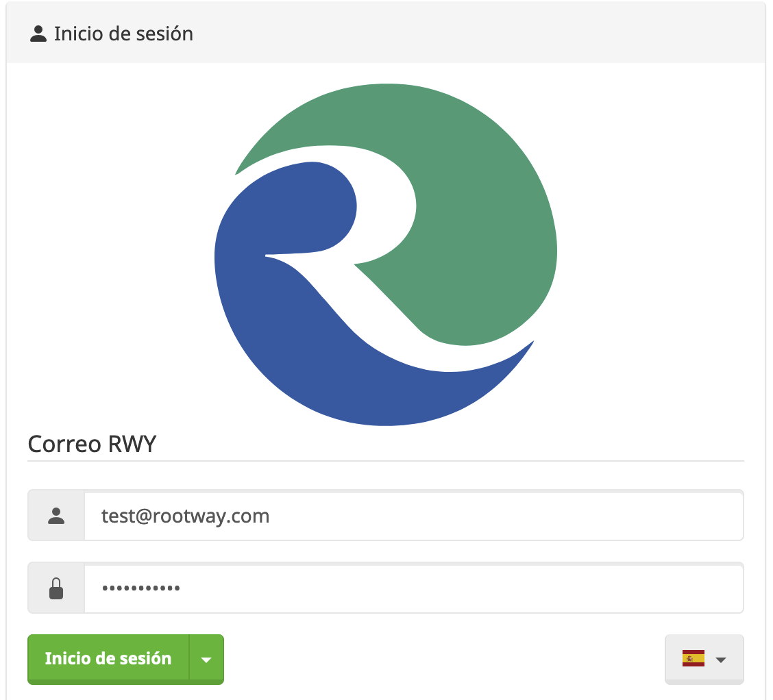Open the language selector dropdown

pyautogui.click(x=704, y=659)
